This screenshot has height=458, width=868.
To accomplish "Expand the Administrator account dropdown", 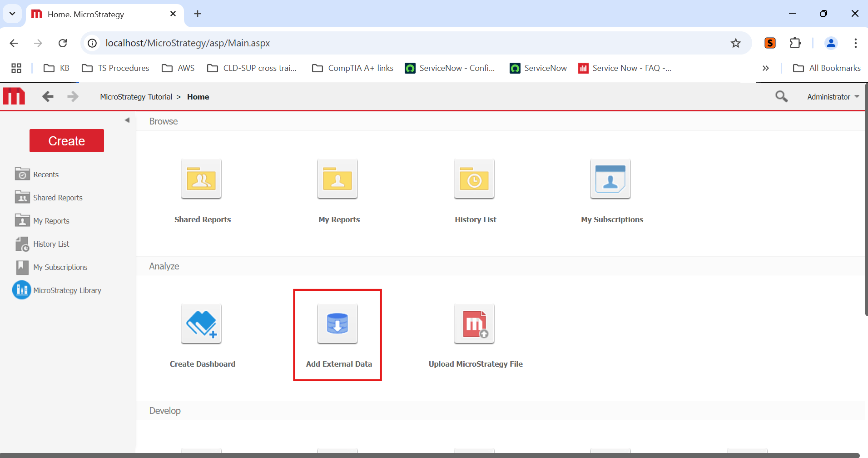I will pos(833,97).
